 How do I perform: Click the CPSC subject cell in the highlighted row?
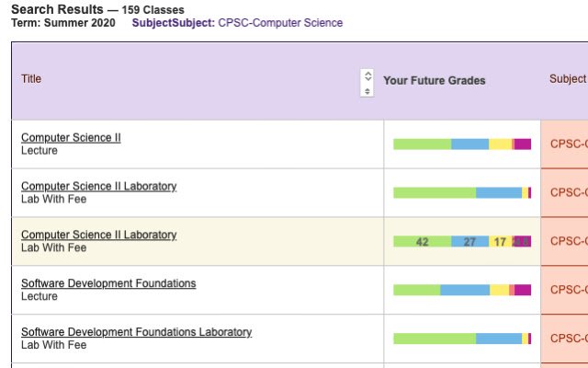(568, 242)
